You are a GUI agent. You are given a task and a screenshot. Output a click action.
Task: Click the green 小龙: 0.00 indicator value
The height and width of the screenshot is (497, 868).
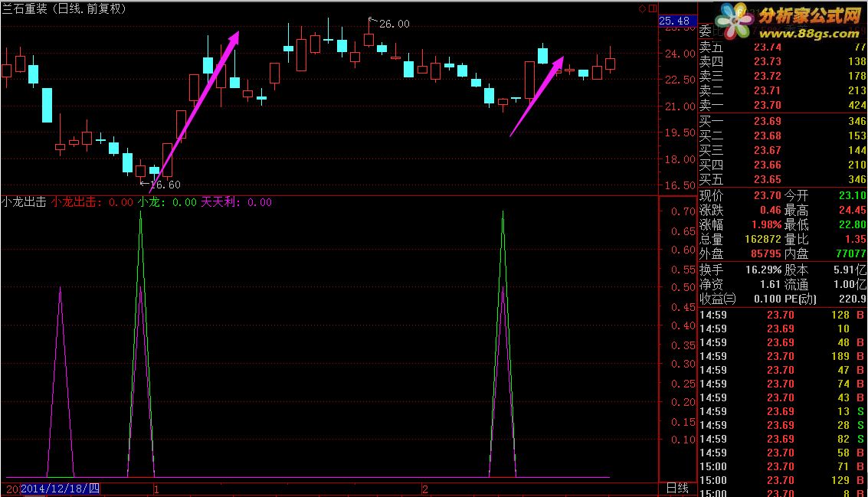[167, 202]
